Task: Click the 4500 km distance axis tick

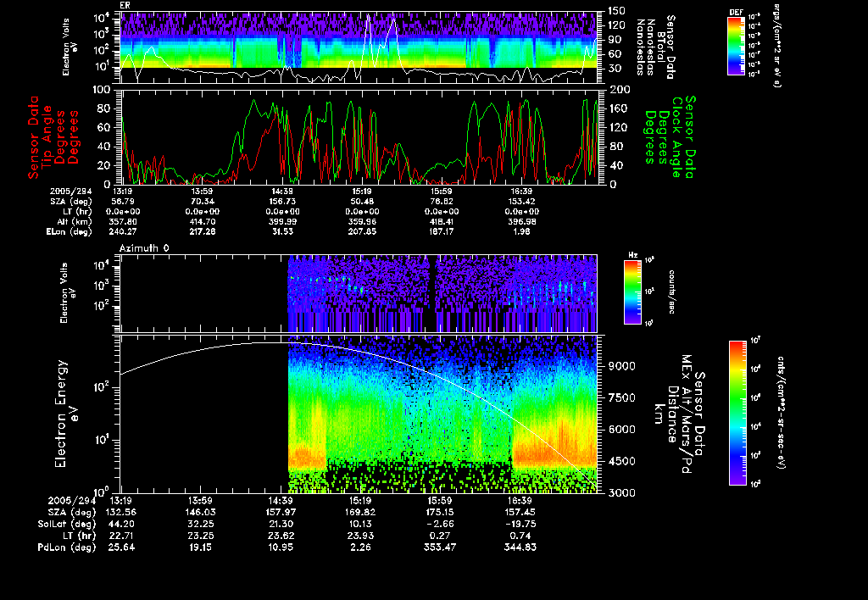Action: (621, 461)
